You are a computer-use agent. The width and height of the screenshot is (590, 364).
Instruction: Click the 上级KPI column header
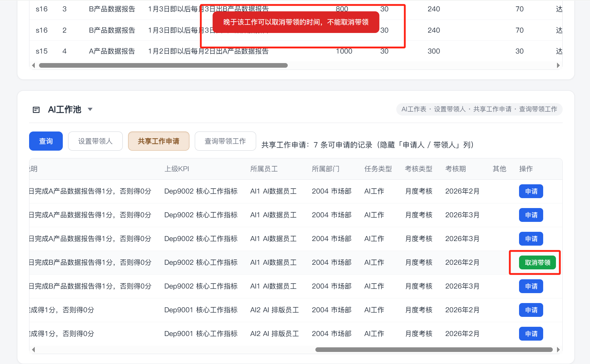pyautogui.click(x=177, y=169)
